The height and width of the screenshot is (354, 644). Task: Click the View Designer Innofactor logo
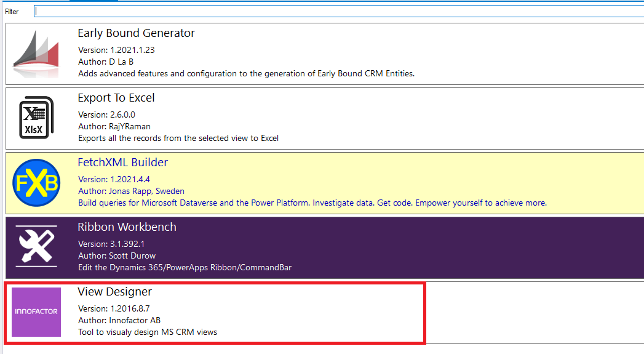coord(36,312)
